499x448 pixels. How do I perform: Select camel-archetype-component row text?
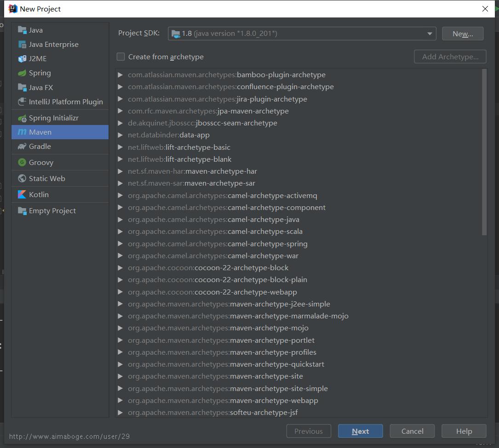[x=227, y=208]
